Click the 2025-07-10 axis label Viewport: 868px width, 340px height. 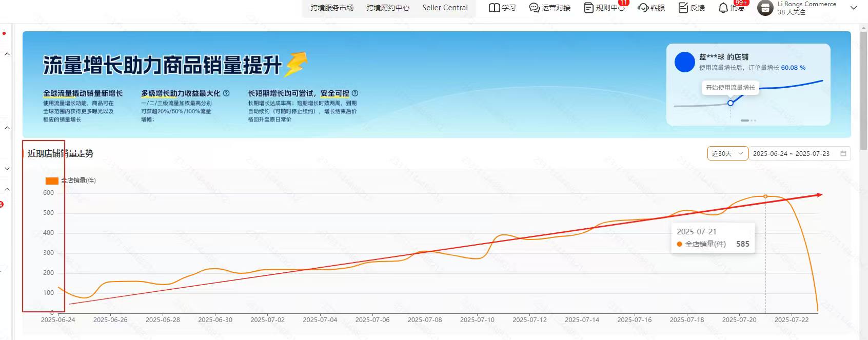click(477, 319)
